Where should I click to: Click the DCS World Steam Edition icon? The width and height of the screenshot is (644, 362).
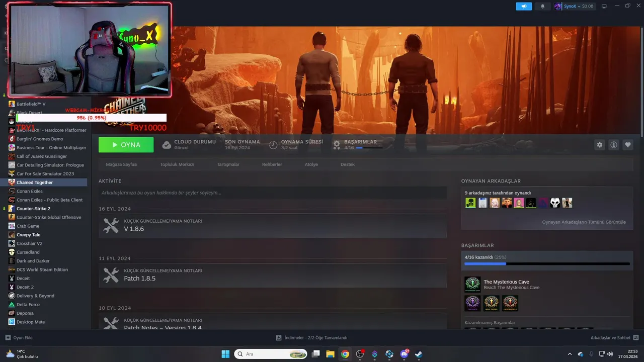(x=12, y=269)
